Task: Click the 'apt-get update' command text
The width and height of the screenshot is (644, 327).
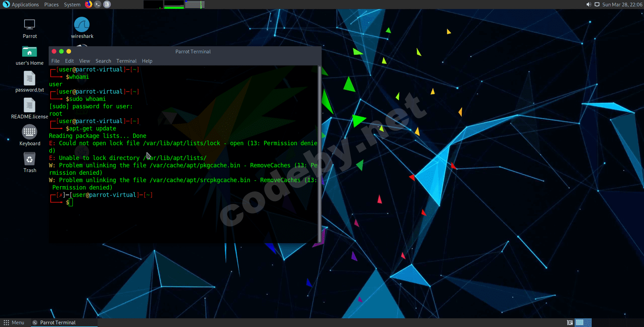Action: [93, 129]
